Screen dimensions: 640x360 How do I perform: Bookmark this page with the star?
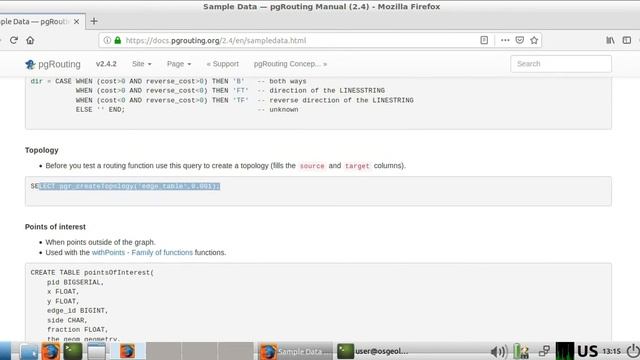coord(534,40)
